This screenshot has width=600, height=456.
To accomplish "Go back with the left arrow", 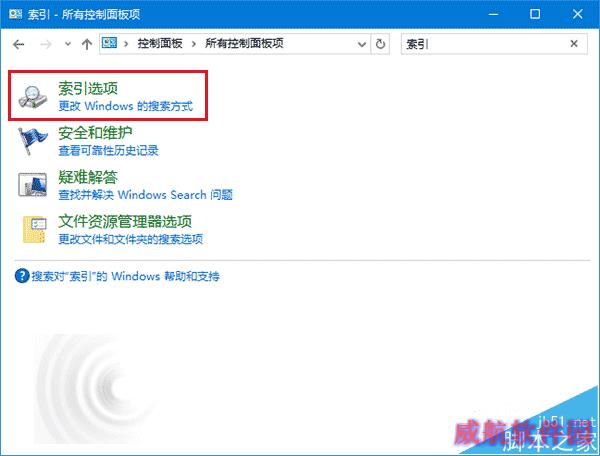I will (x=18, y=44).
